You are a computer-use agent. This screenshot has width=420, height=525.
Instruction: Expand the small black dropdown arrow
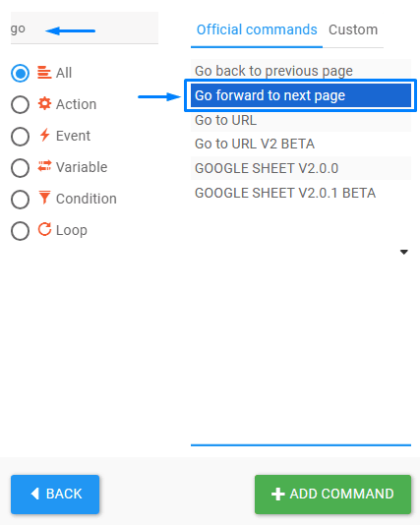pyautogui.click(x=404, y=252)
